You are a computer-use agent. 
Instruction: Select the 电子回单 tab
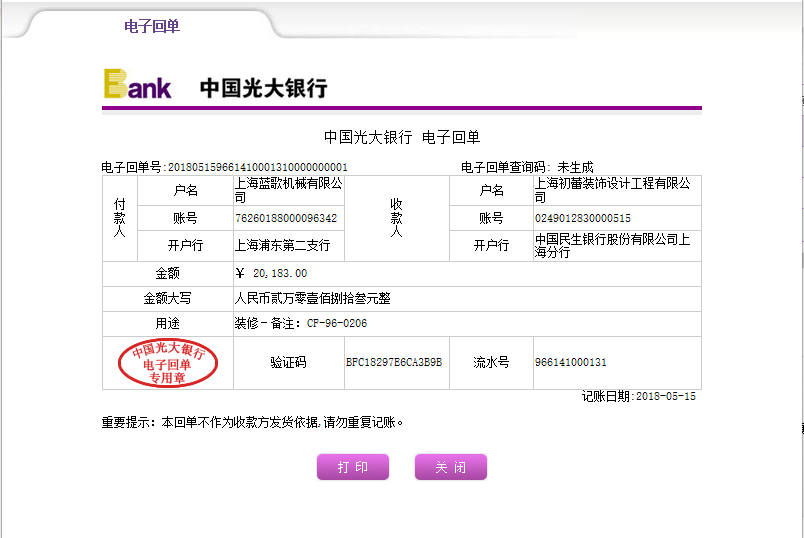pyautogui.click(x=152, y=27)
